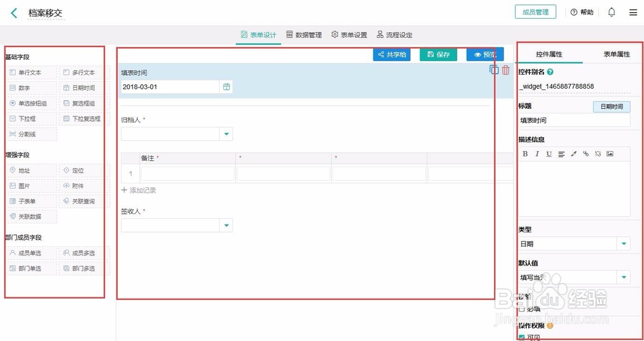Add 单选按钮组 field widget
644x341 pixels.
point(30,104)
